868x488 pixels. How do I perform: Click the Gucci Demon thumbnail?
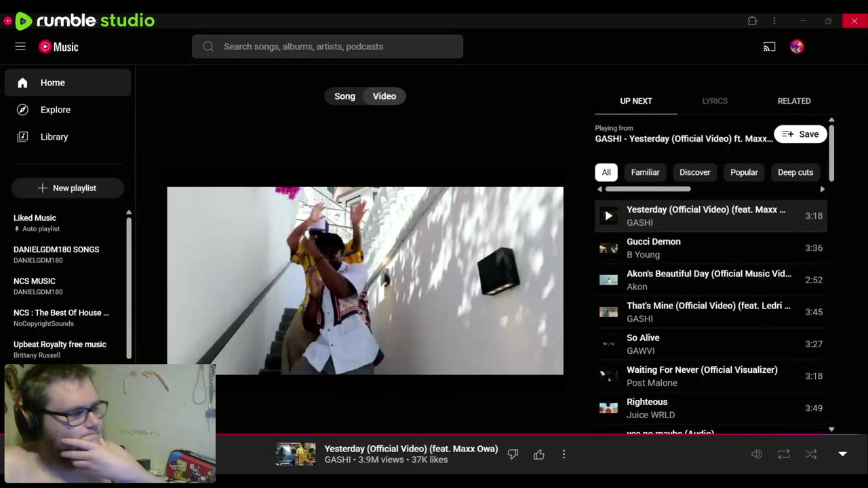pyautogui.click(x=608, y=248)
